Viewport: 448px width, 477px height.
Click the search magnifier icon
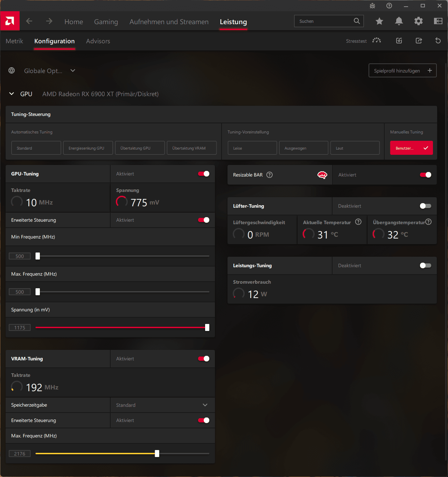point(357,21)
